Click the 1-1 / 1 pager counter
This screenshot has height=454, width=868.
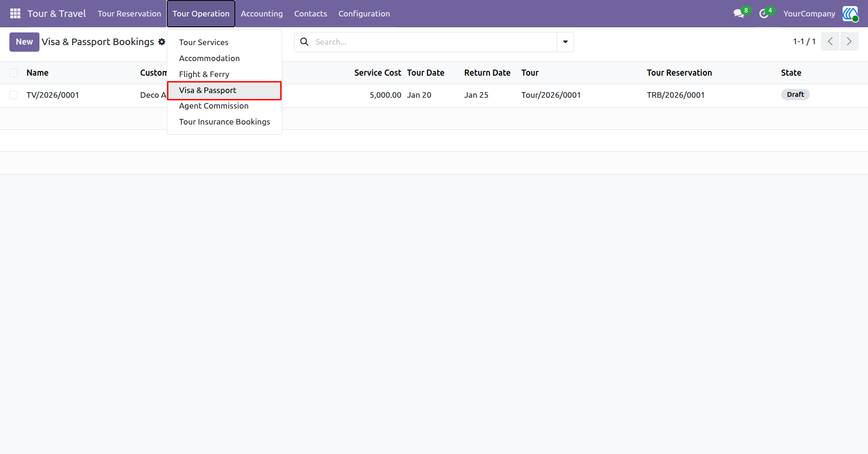804,42
